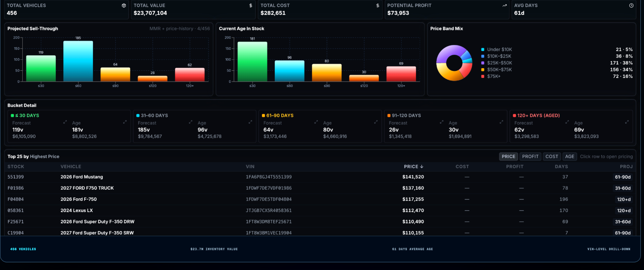Click the 171 · 38% legend value
644x270 pixels.
point(621,63)
